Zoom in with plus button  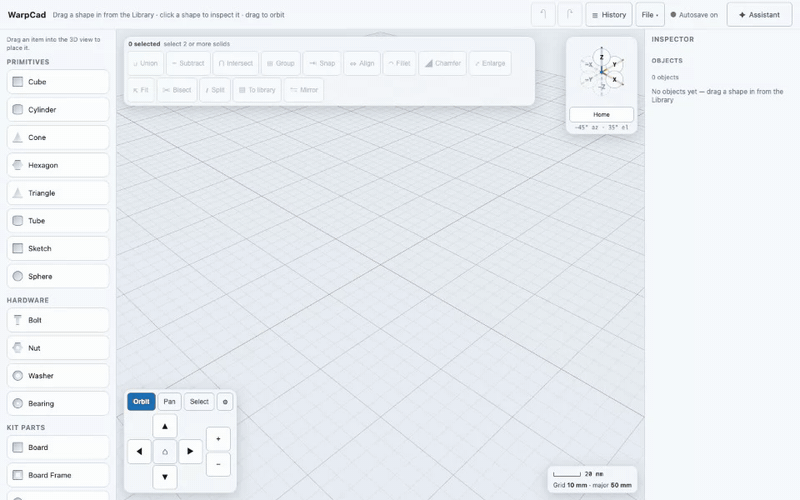218,439
